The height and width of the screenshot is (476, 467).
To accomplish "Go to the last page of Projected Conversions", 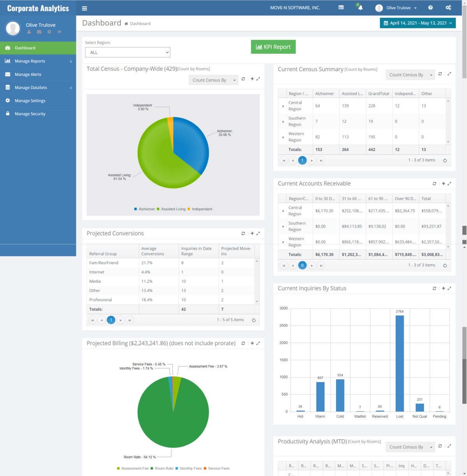I will pyautogui.click(x=130, y=320).
